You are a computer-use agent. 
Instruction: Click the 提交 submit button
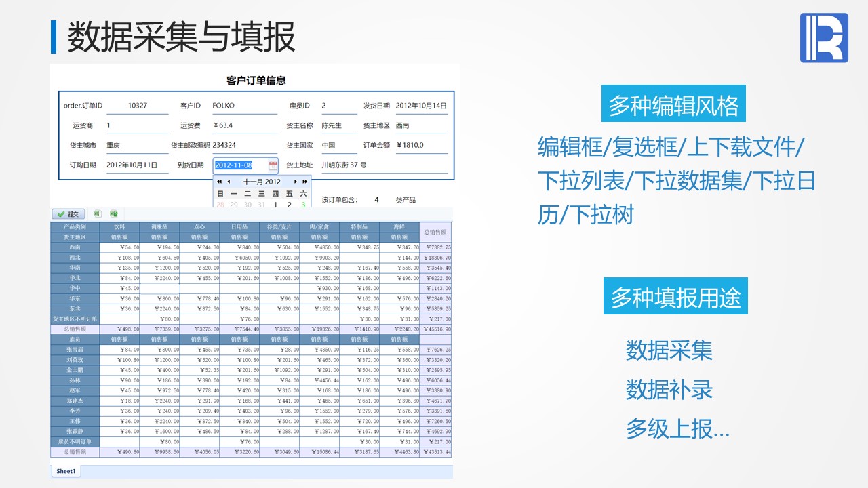click(68, 213)
